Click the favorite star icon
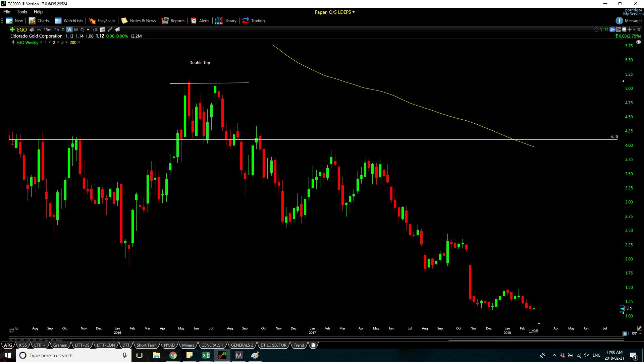This screenshot has height=362, width=644. (596, 29)
